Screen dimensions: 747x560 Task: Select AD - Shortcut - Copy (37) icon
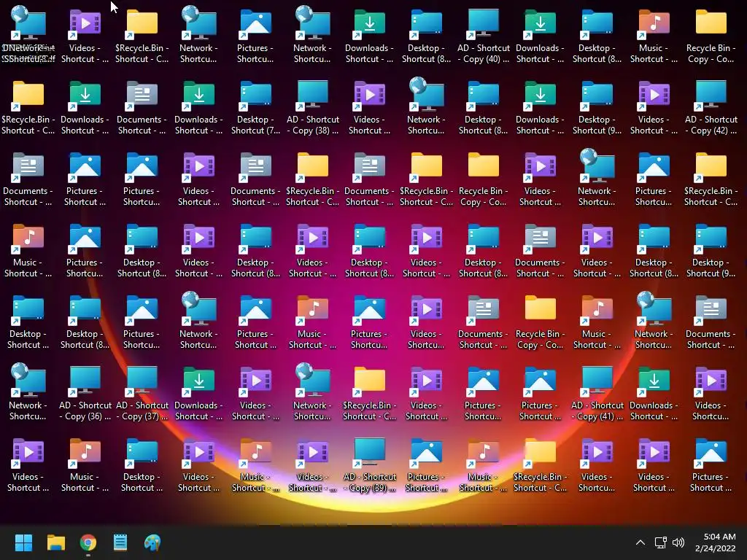[142, 393]
